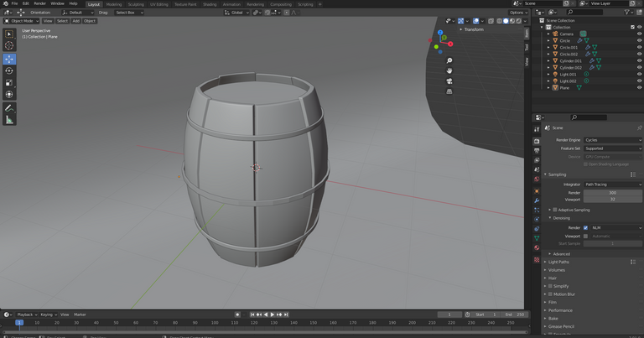644x338 pixels.
Task: Hide Cylinder.001 using its eye icon
Action: click(x=639, y=60)
